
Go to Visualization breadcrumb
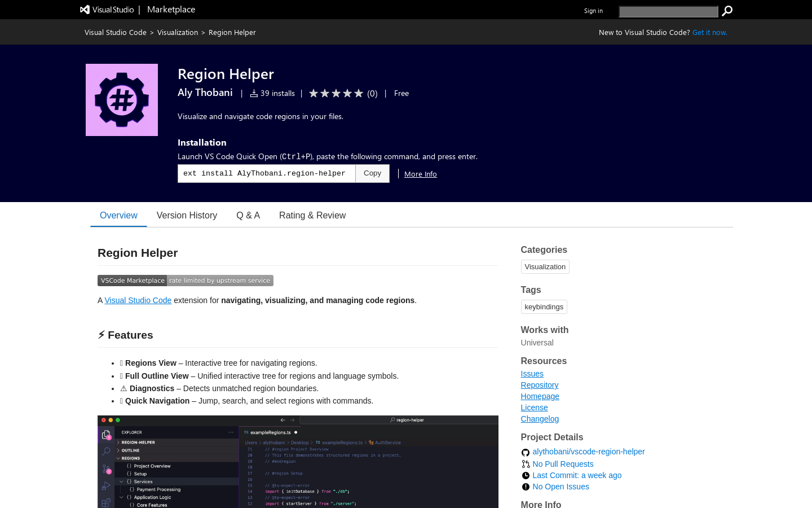pos(178,33)
